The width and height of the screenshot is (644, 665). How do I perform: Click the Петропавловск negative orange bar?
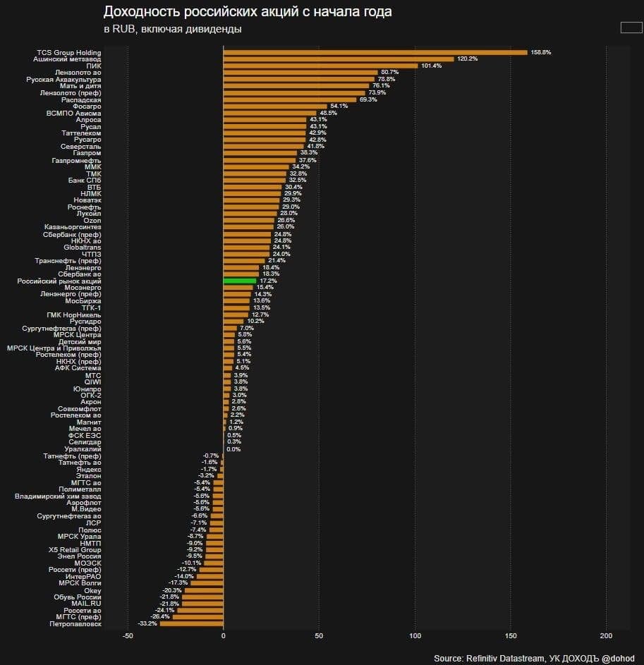point(191,623)
